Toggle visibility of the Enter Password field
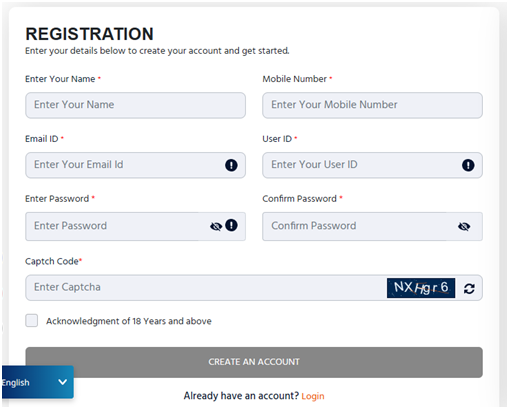The height and width of the screenshot is (409, 509). click(x=216, y=227)
